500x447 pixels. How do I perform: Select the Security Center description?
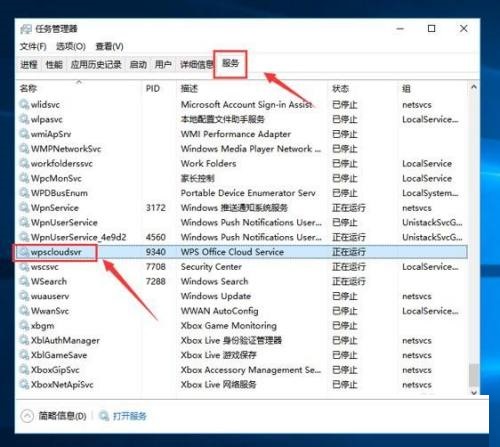211,266
